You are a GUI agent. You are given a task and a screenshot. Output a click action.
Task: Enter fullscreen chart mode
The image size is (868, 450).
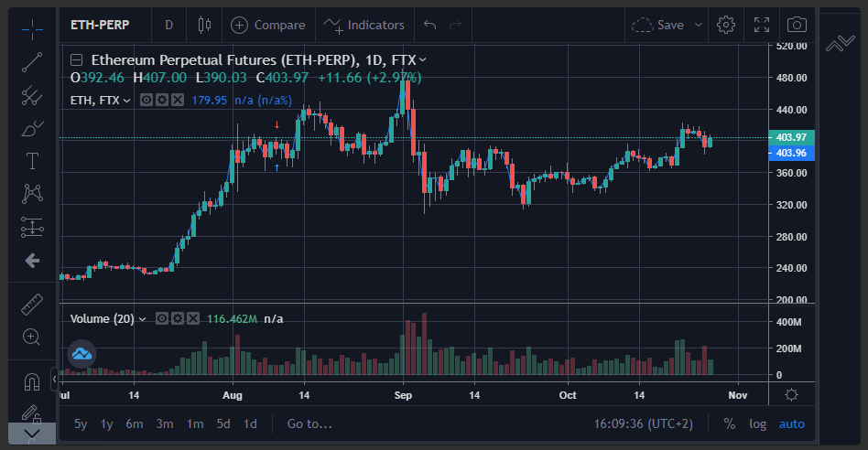[x=762, y=25]
